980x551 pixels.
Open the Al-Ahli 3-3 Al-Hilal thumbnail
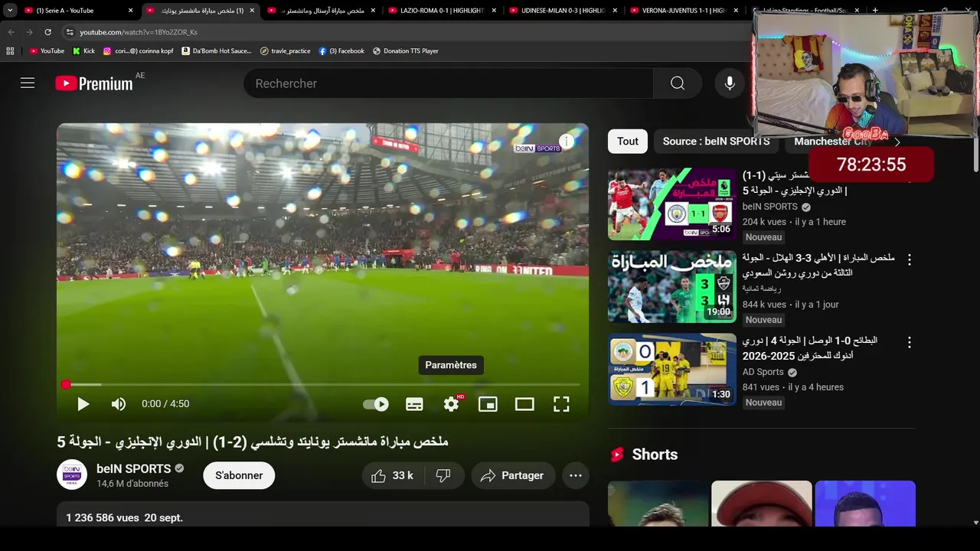click(672, 286)
